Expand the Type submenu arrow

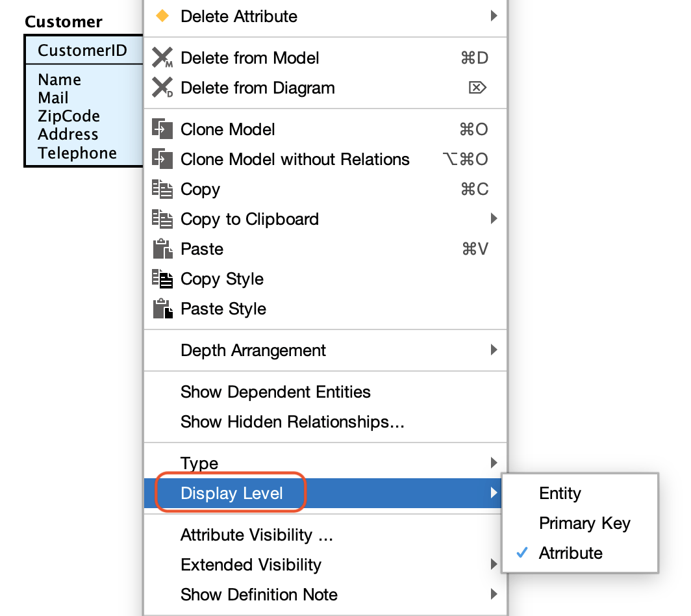click(494, 463)
